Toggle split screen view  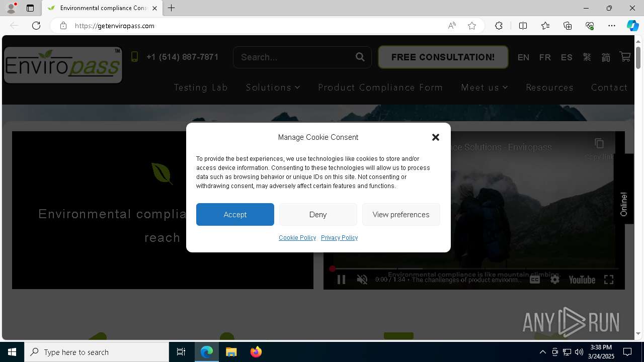pyautogui.click(x=523, y=26)
